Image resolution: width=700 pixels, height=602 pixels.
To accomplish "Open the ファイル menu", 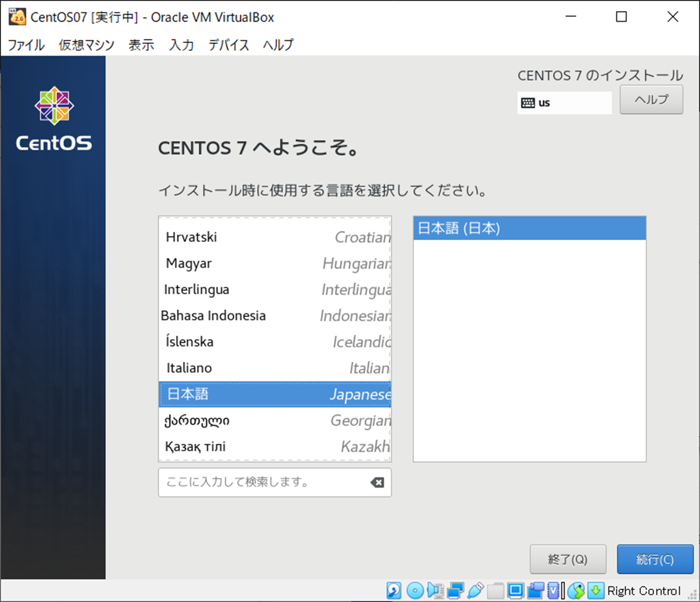I will 26,45.
